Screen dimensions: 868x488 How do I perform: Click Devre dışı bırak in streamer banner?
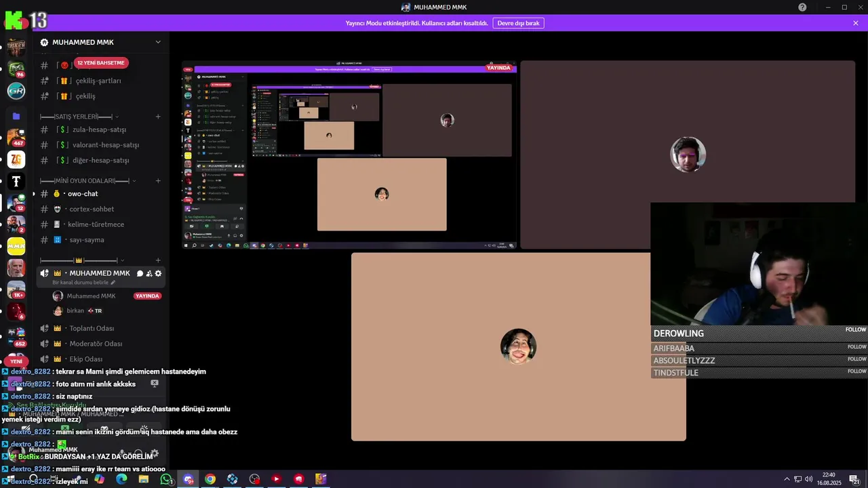[x=518, y=23]
